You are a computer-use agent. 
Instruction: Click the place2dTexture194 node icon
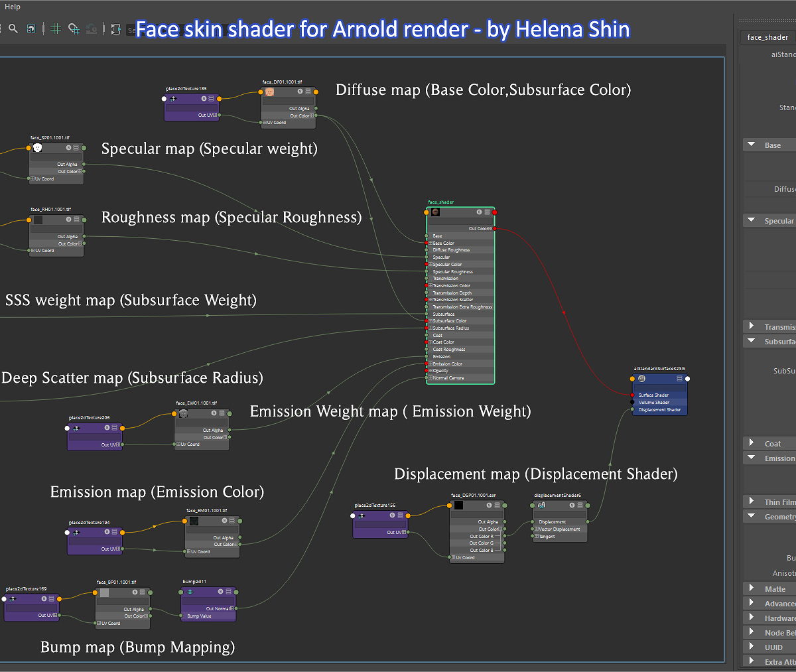click(x=76, y=533)
